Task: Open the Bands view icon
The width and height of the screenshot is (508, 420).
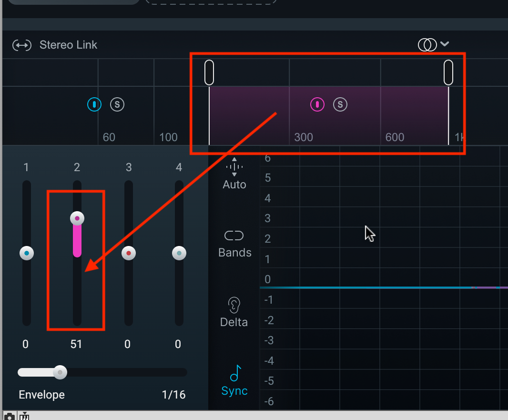Action: click(234, 236)
